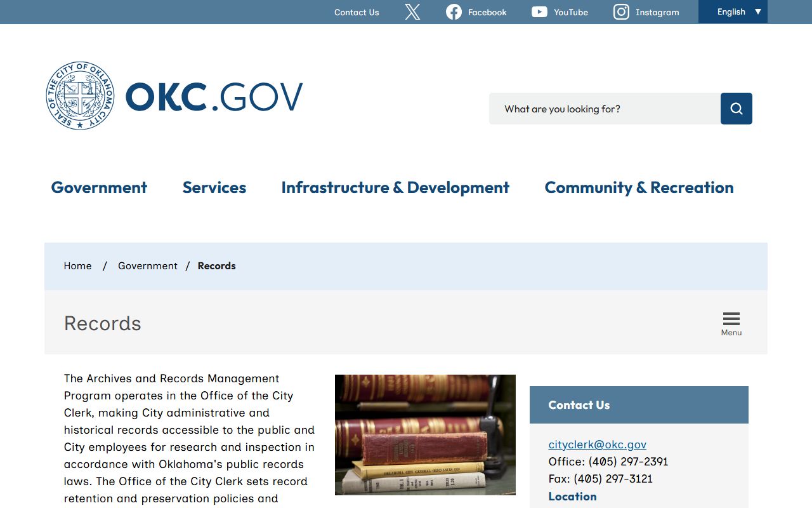Click the stacked old books image
This screenshot has width=812, height=508.
pyautogui.click(x=425, y=435)
